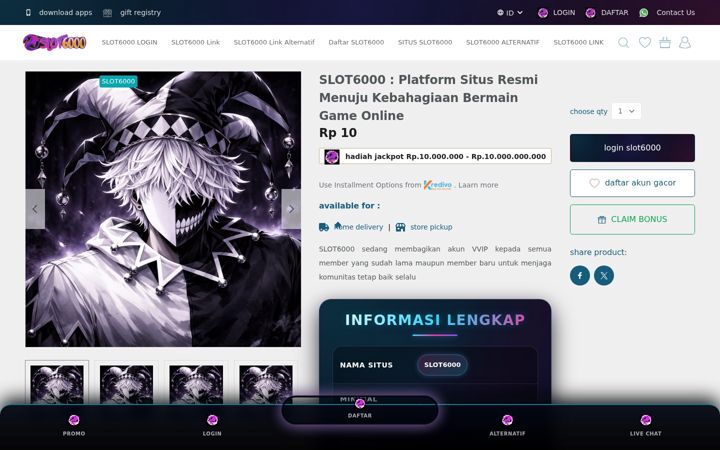Click the CLAIM BONUS button
The image size is (720, 450).
coord(632,219)
